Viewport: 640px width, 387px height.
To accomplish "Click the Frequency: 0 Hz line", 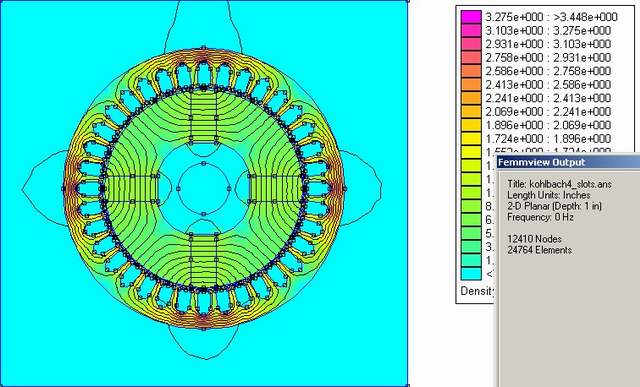I will tap(540, 217).
